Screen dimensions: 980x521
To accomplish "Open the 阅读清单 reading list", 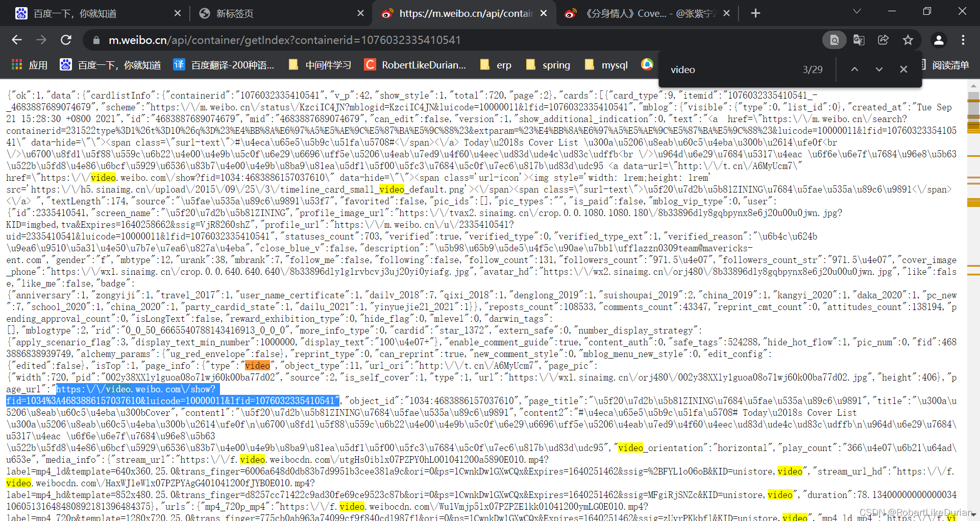I will point(944,65).
